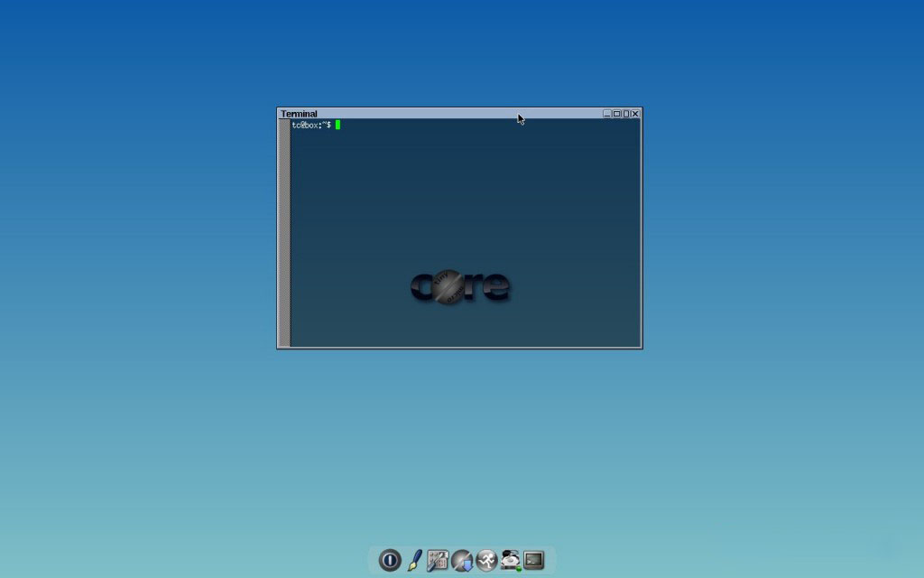Click the 'tc@box:~$' prompt text
The image size is (924, 578).
(311, 125)
